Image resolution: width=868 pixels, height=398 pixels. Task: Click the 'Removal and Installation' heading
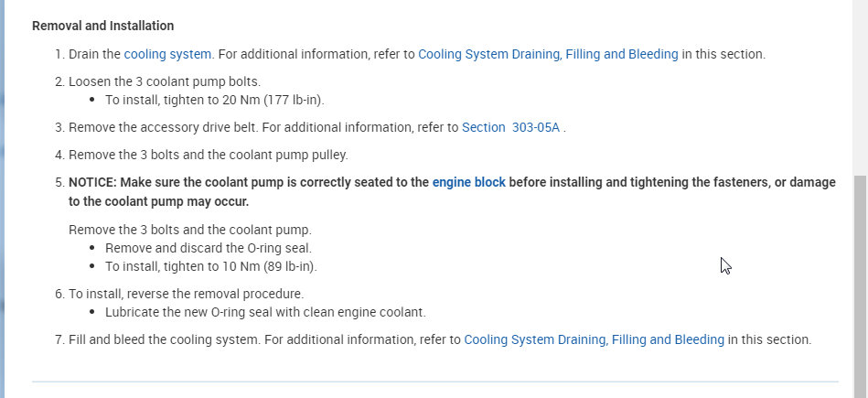(102, 26)
